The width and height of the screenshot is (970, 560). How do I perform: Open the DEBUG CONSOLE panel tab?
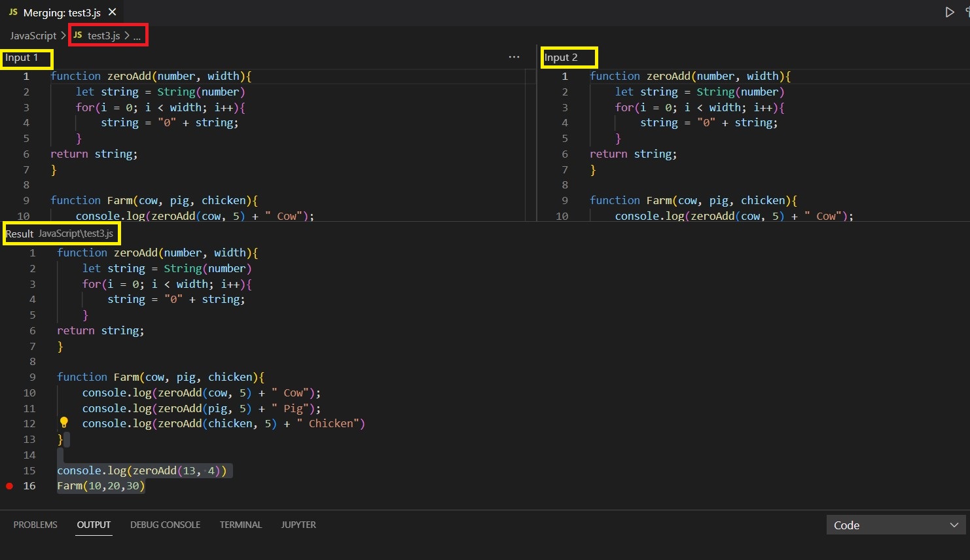click(x=165, y=525)
